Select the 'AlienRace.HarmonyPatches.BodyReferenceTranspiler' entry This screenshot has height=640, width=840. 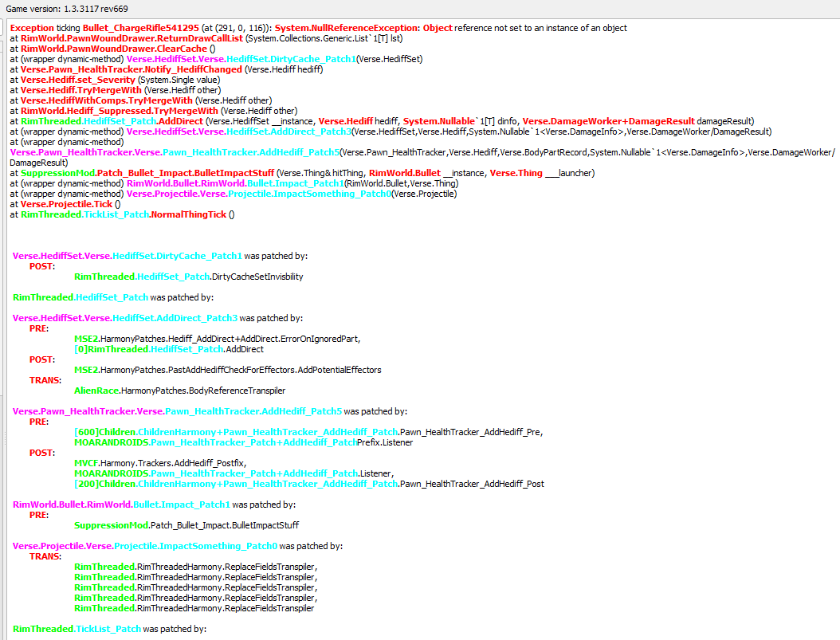tap(179, 391)
